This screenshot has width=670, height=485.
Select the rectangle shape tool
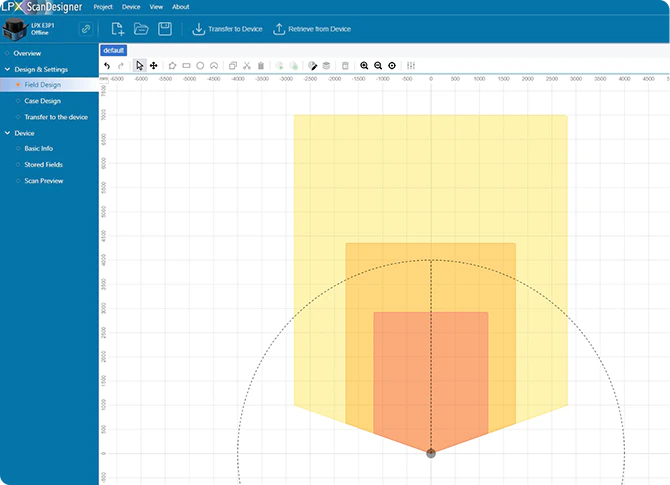click(x=186, y=65)
